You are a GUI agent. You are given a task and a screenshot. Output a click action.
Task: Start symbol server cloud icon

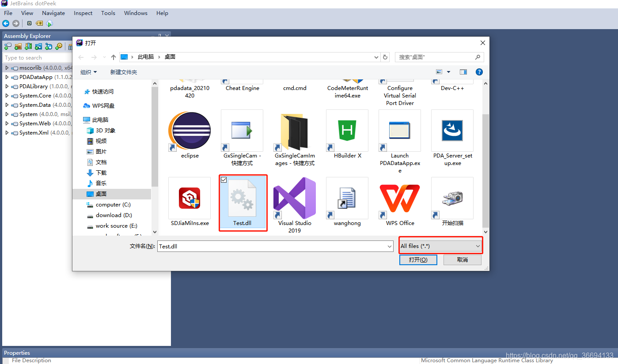(x=49, y=23)
